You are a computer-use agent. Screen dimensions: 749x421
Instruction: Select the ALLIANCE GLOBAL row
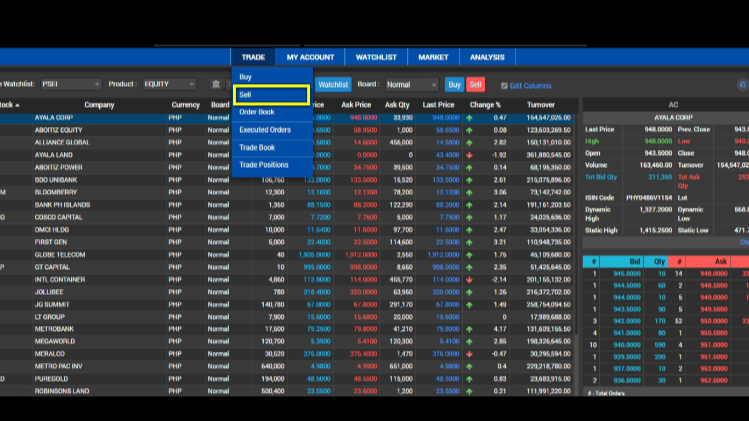click(287, 142)
